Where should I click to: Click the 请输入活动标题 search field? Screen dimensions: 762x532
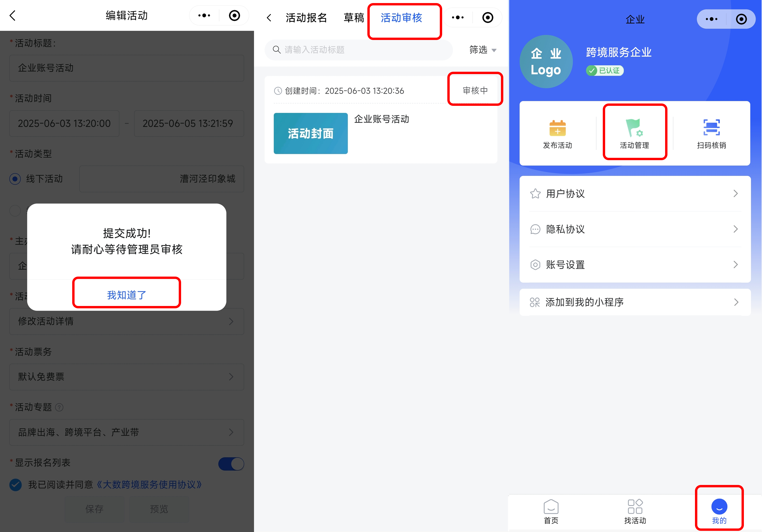358,50
